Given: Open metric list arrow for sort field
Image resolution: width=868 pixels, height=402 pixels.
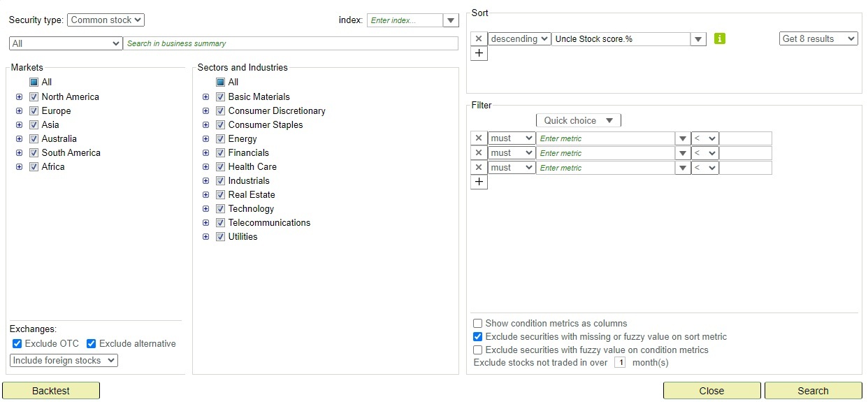Looking at the screenshot, I should [x=698, y=39].
